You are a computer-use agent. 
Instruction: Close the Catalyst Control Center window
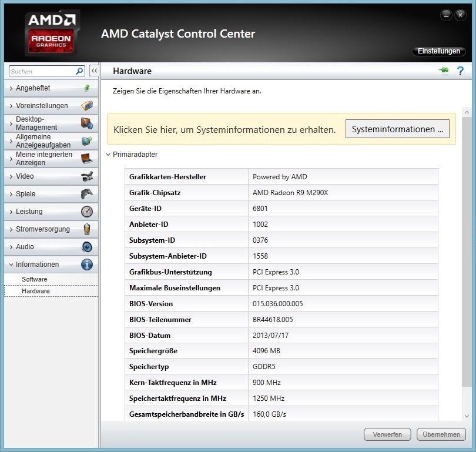tap(461, 15)
